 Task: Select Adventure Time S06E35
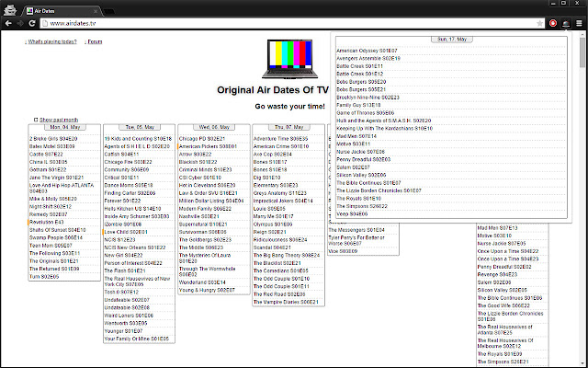click(x=281, y=139)
